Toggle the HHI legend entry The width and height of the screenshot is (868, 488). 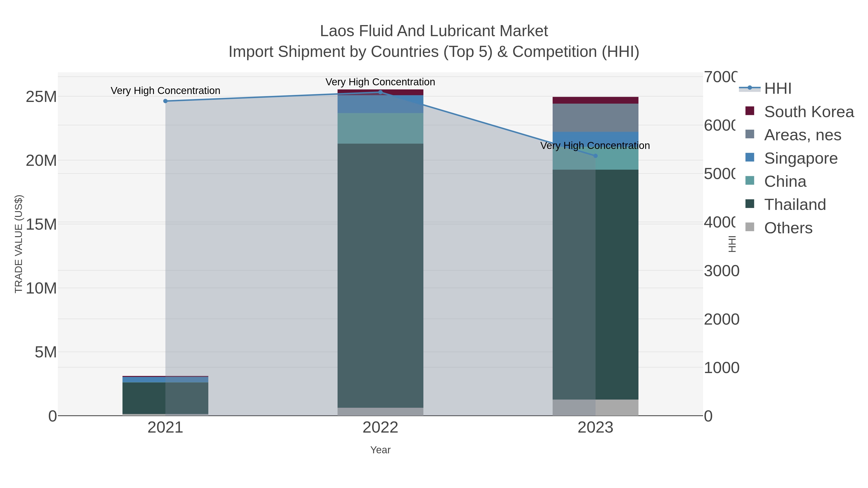click(x=765, y=89)
